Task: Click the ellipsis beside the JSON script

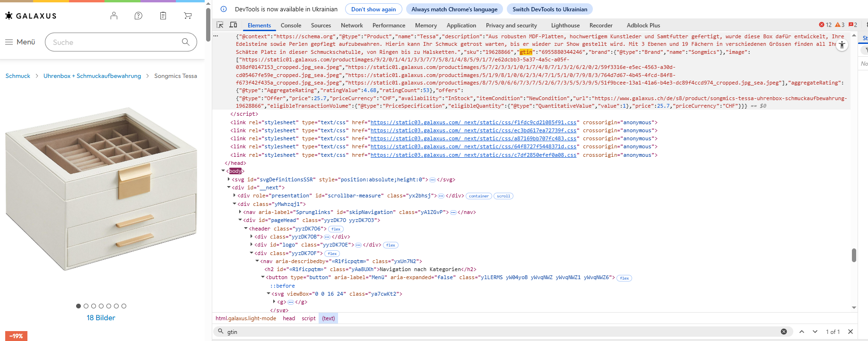Action: coord(216,36)
